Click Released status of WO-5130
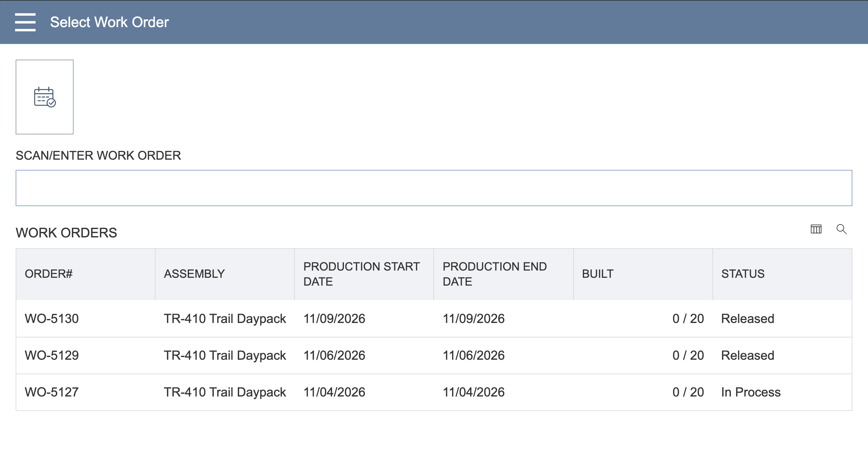868x470 pixels. click(x=747, y=319)
